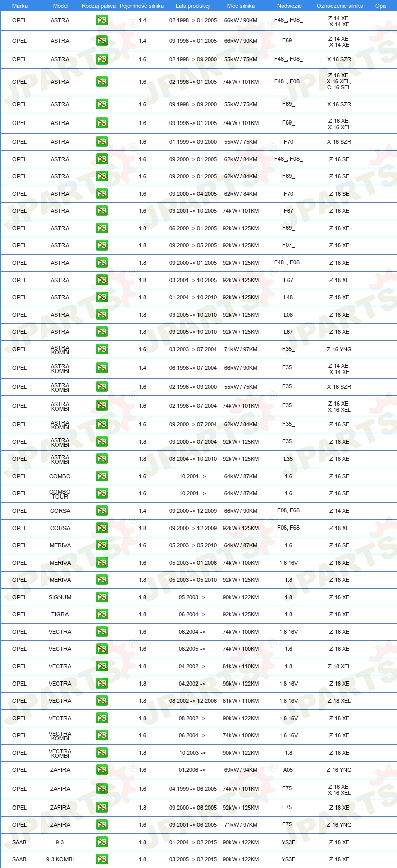This screenshot has height=868, width=397.
Task: Click the 09.2000 -> 05.2005 date cell
Action: pyautogui.click(x=193, y=245)
